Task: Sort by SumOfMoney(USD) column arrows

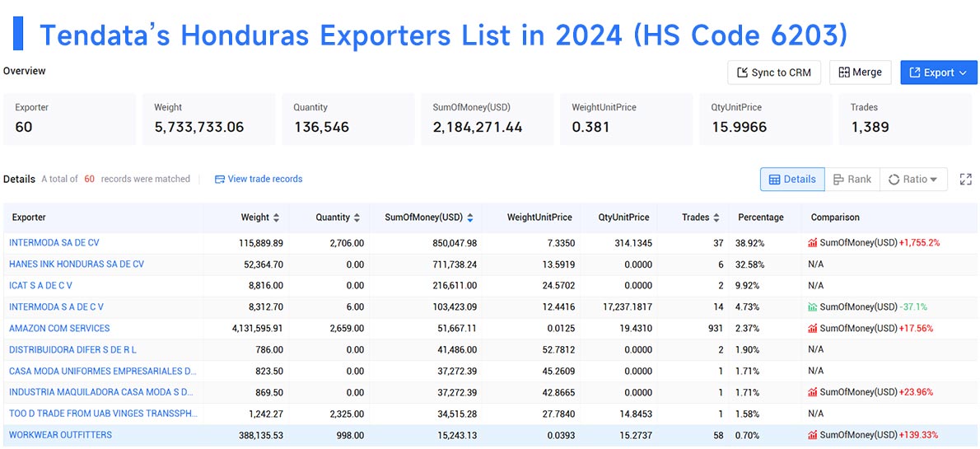Action: click(470, 217)
